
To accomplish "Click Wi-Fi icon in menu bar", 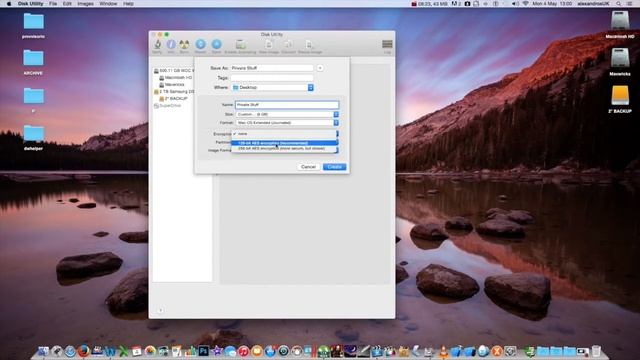I will coord(525,4).
